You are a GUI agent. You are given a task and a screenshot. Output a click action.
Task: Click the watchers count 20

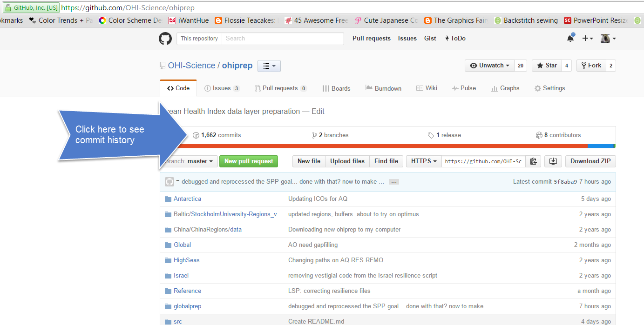[521, 66]
